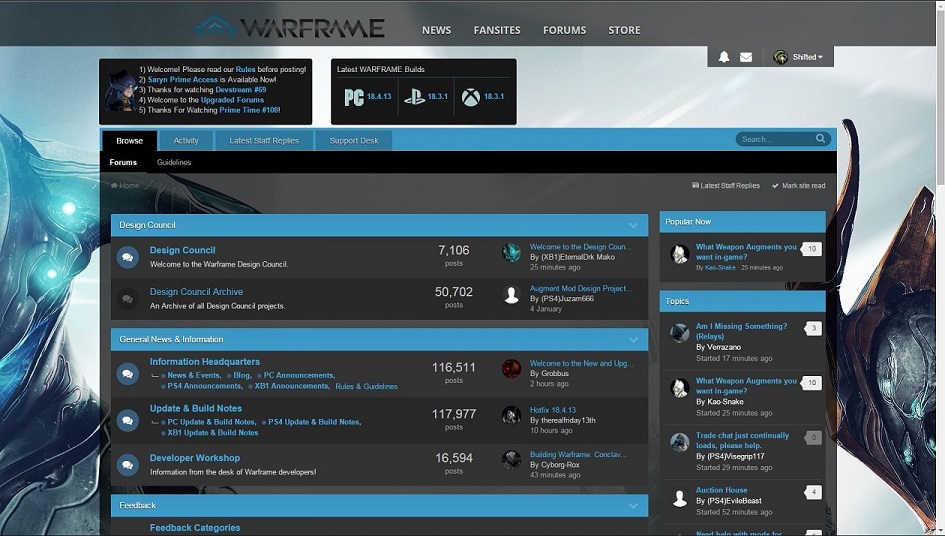Switch to the Support Desk tab

point(354,140)
